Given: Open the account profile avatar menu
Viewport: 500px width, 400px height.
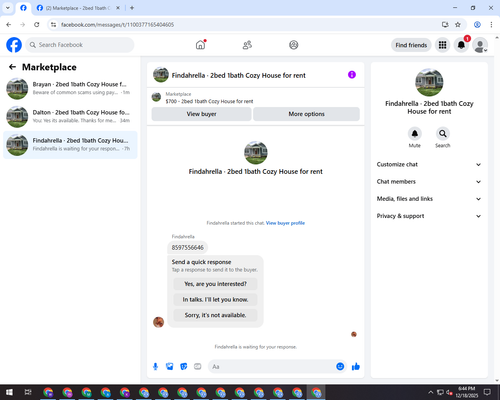Looking at the screenshot, I should click(480, 45).
